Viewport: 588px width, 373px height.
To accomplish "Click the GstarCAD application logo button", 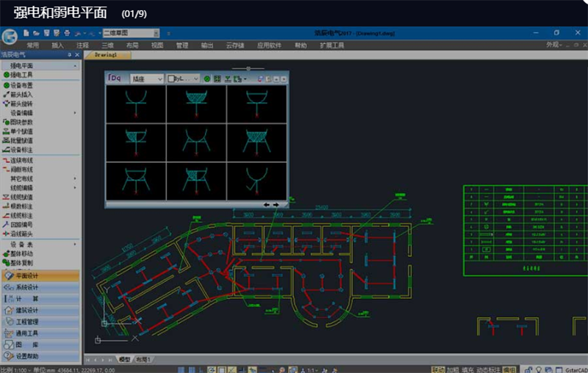I will (10, 36).
